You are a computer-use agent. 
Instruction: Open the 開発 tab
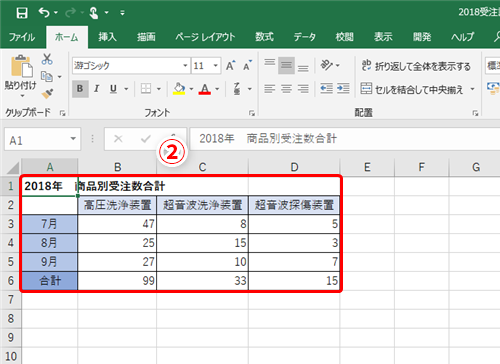pyautogui.click(x=422, y=37)
